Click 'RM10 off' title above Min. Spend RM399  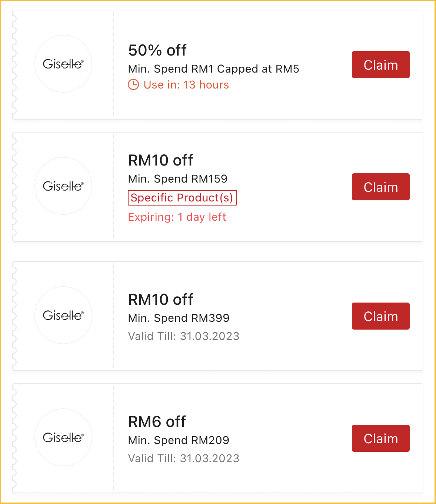tap(161, 300)
